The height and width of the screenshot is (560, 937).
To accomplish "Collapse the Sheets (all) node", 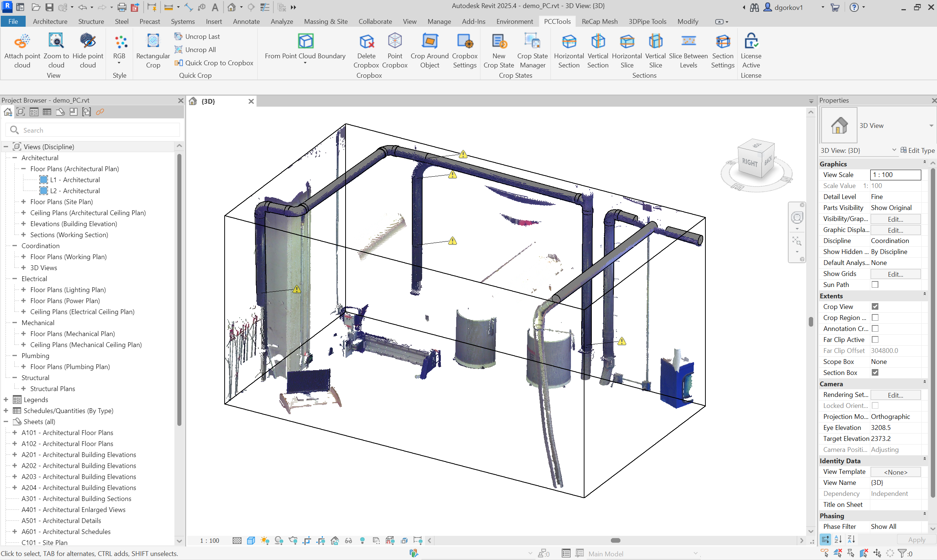I will [6, 421].
